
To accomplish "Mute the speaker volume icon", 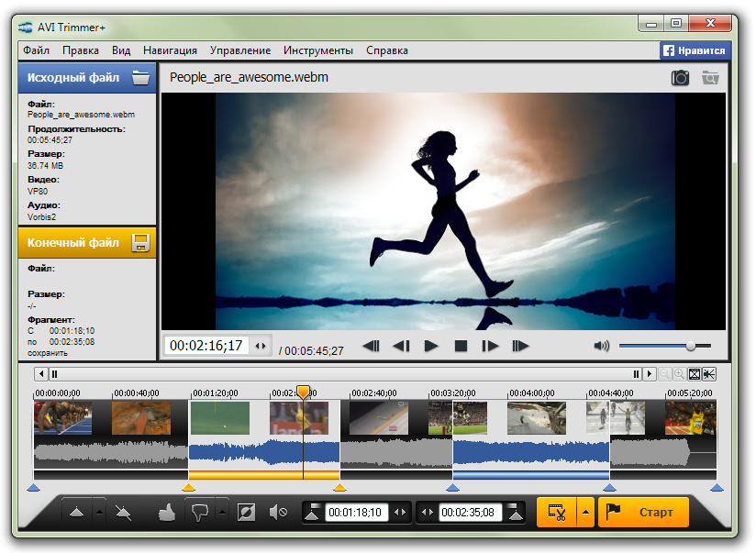I will click(x=601, y=346).
